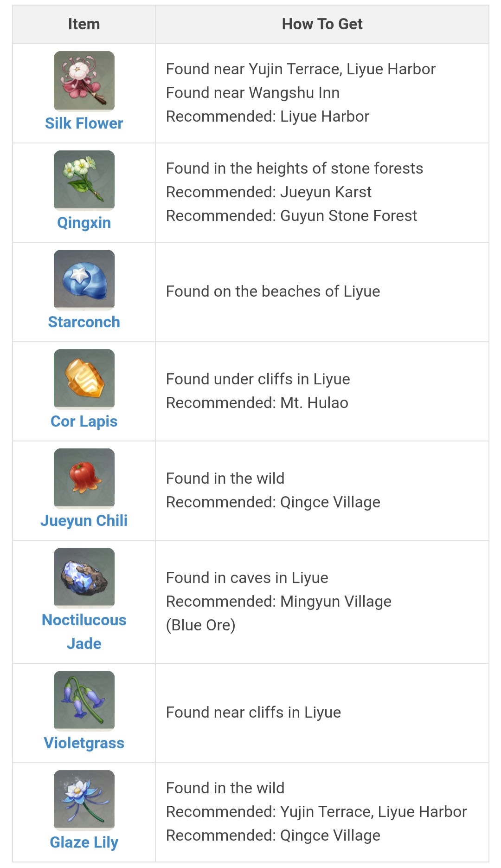
Task: Open the Silk Flower link
Action: (84, 123)
